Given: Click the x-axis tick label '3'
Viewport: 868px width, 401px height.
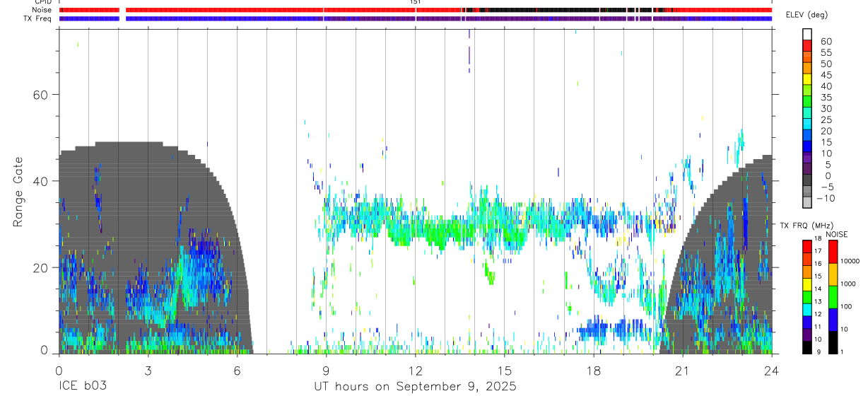Looking at the screenshot, I should (148, 371).
